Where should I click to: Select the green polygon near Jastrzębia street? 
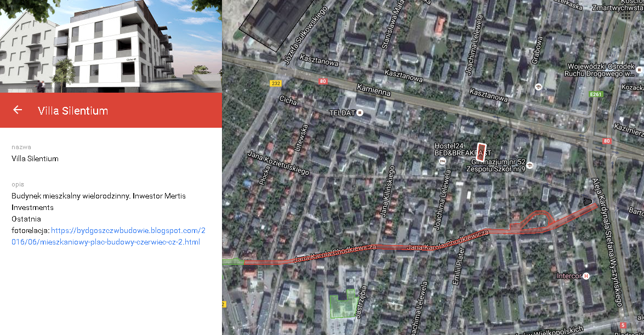coord(342,304)
